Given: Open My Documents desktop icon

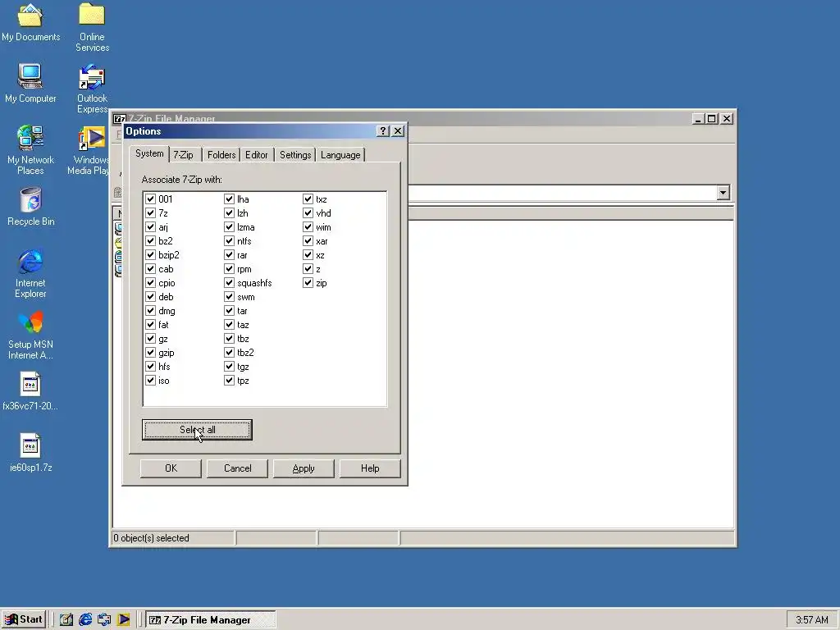Looking at the screenshot, I should pyautogui.click(x=30, y=22).
